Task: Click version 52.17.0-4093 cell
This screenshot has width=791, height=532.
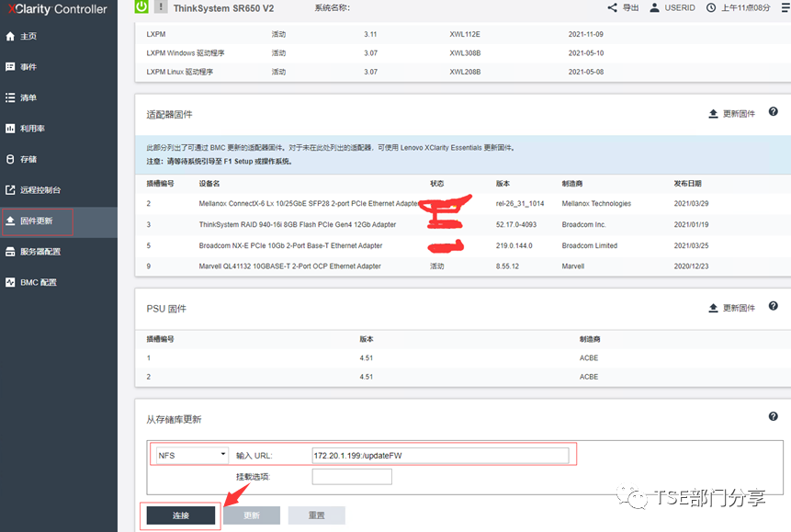Action: (x=516, y=224)
